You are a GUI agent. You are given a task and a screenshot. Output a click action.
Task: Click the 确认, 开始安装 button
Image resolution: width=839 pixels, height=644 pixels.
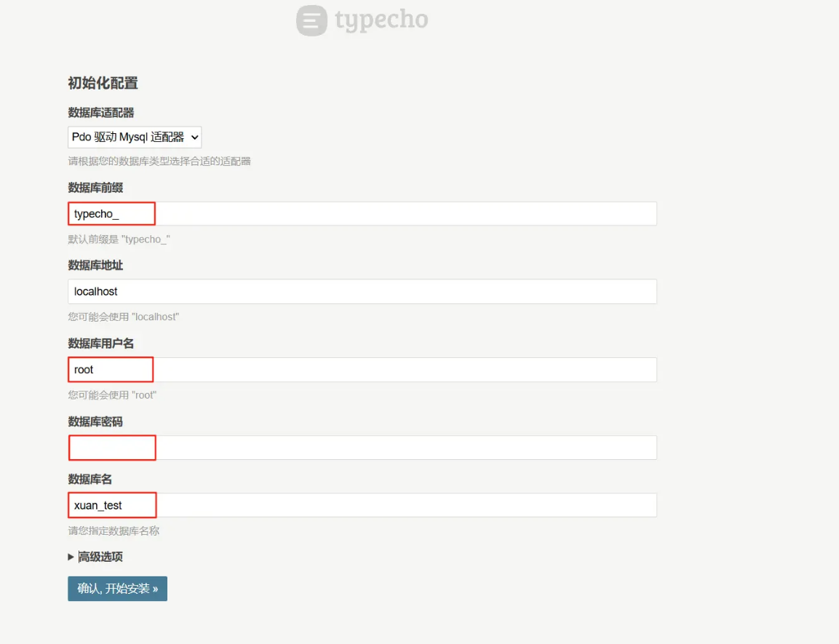[117, 589]
